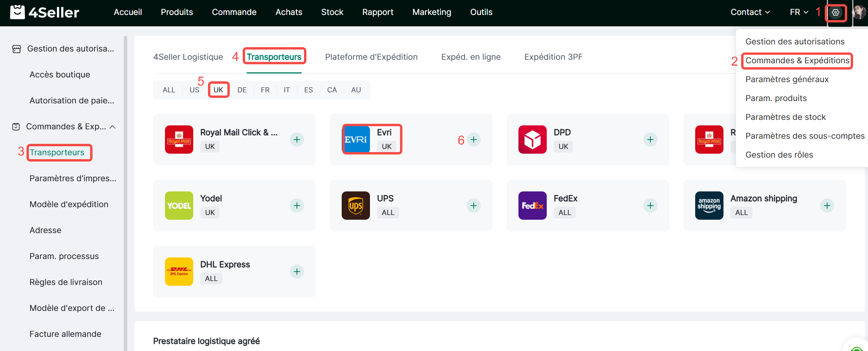Open the Contact dropdown

[750, 12]
